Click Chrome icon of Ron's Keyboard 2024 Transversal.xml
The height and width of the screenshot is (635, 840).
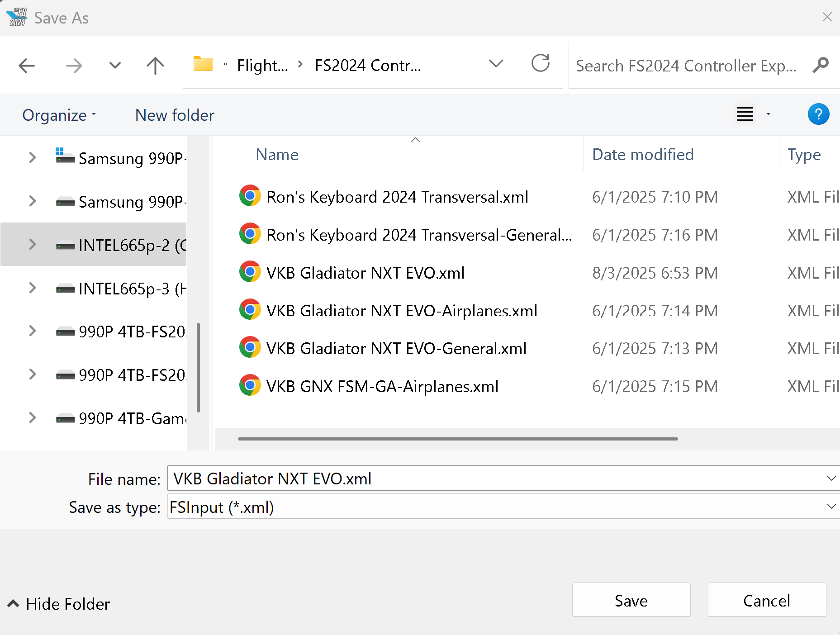click(250, 196)
